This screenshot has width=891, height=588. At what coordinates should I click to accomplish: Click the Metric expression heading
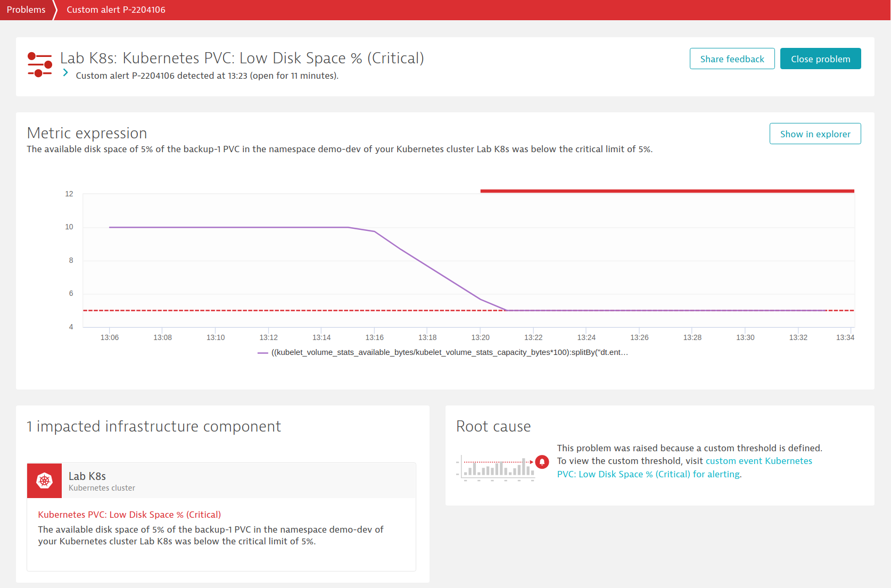(x=87, y=133)
